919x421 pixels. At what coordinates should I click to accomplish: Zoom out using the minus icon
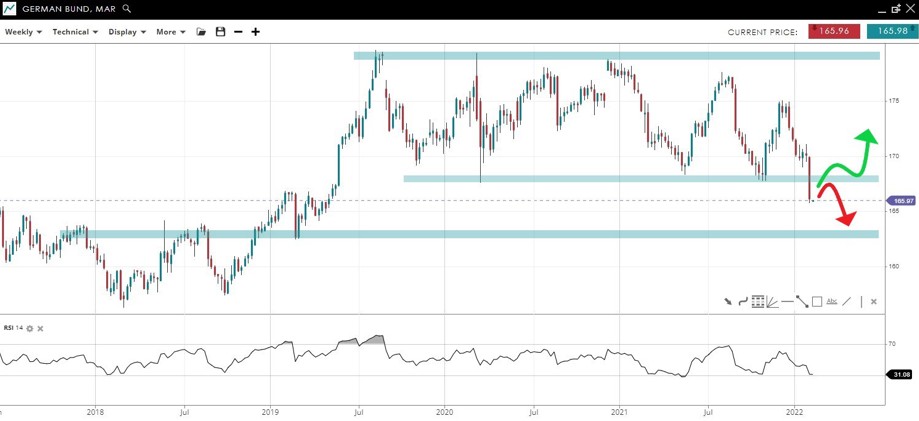(x=238, y=32)
